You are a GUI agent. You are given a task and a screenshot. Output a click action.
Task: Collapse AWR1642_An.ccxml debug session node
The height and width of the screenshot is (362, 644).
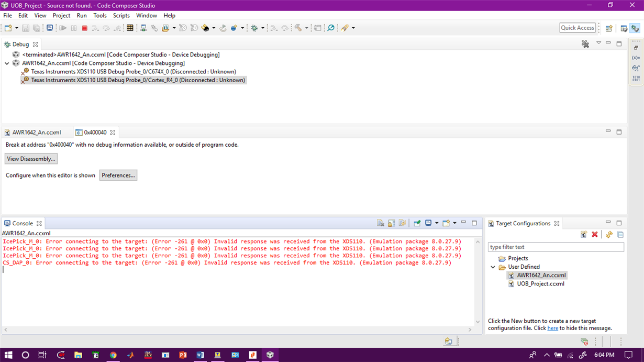tap(7, 63)
